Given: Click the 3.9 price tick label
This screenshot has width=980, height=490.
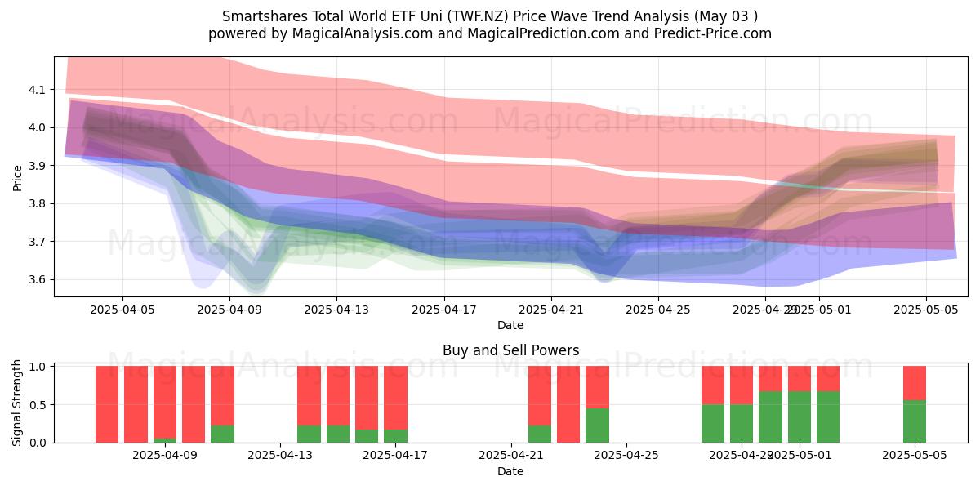Looking at the screenshot, I should (x=38, y=166).
